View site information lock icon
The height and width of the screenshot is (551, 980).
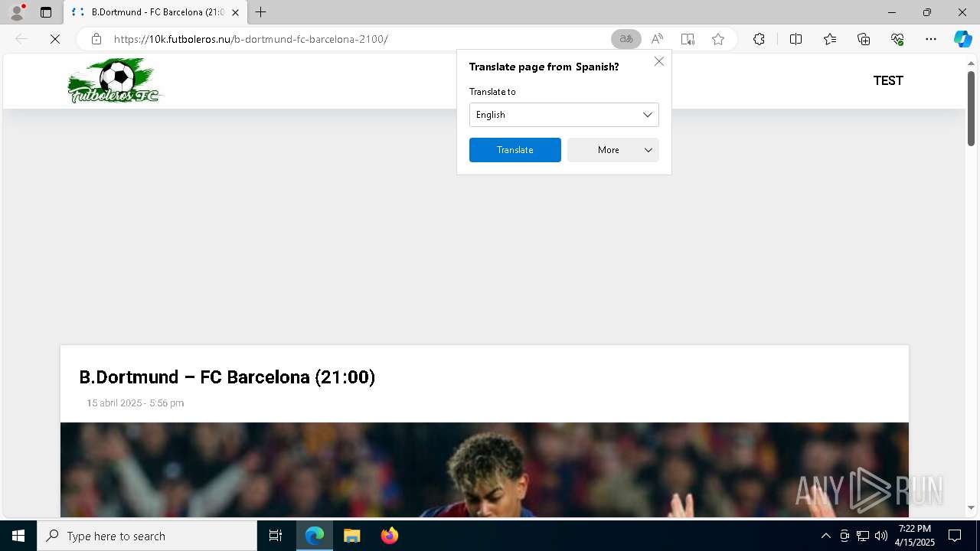[x=96, y=39]
